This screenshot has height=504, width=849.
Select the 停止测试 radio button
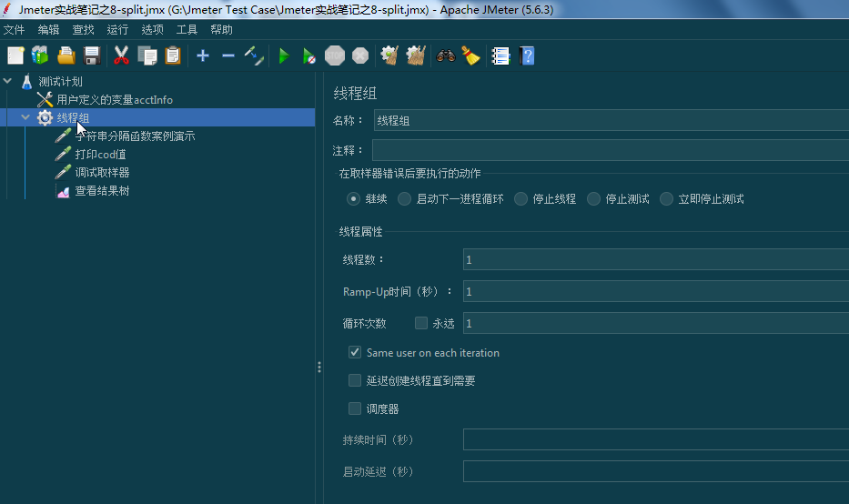594,199
